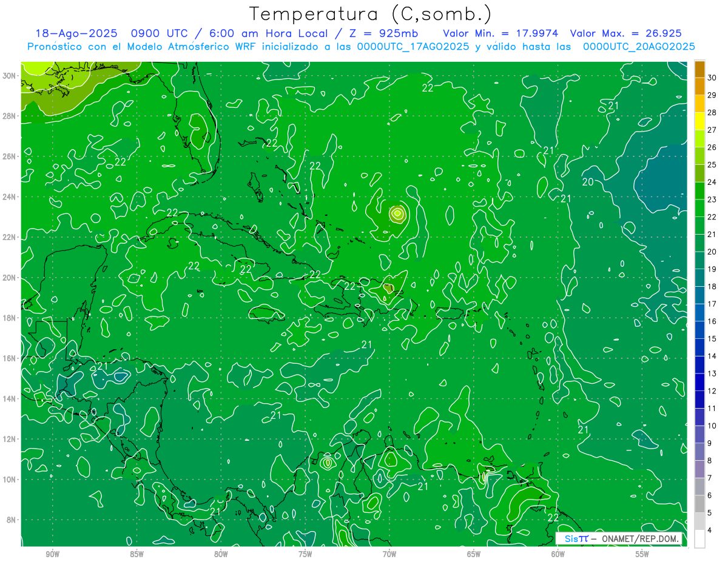
Task: Click the 20N latitude axis label
Action: pos(9,278)
